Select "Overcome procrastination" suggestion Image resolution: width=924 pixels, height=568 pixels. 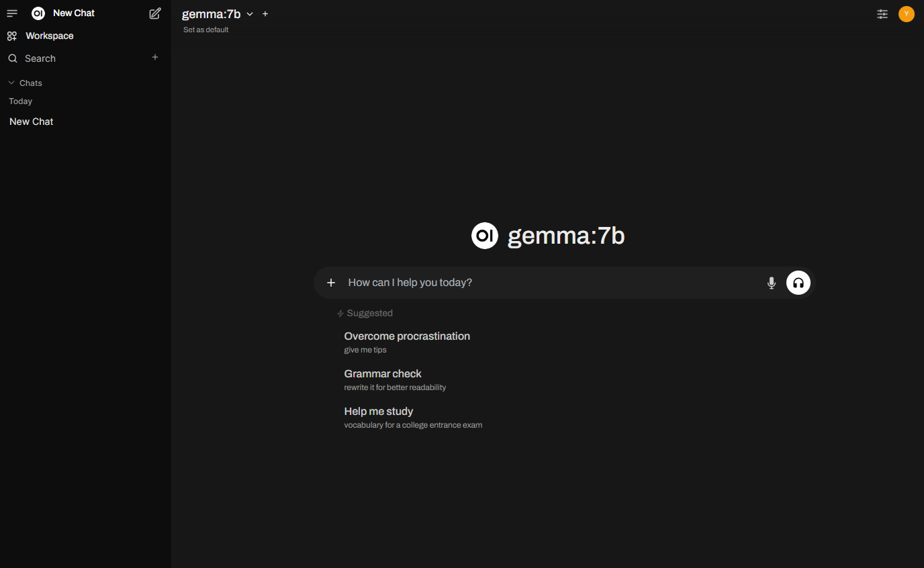tap(407, 342)
